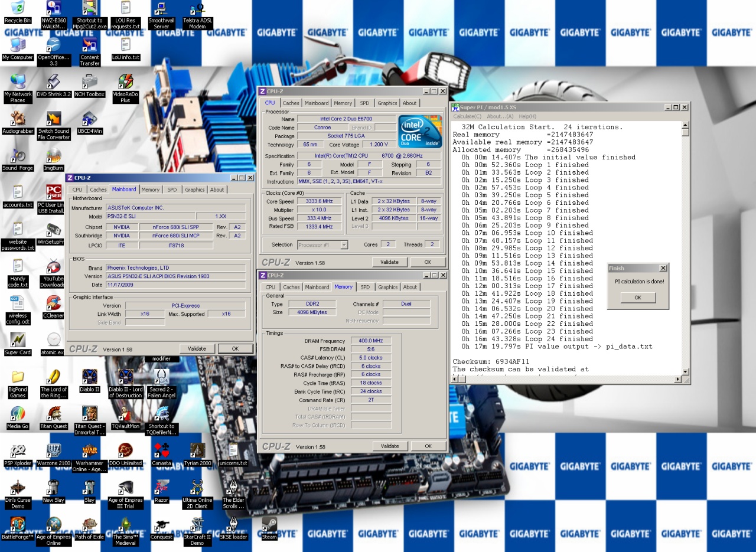Open the Recycle Bin desktop icon
Screen dimensions: 756x552
[x=18, y=12]
